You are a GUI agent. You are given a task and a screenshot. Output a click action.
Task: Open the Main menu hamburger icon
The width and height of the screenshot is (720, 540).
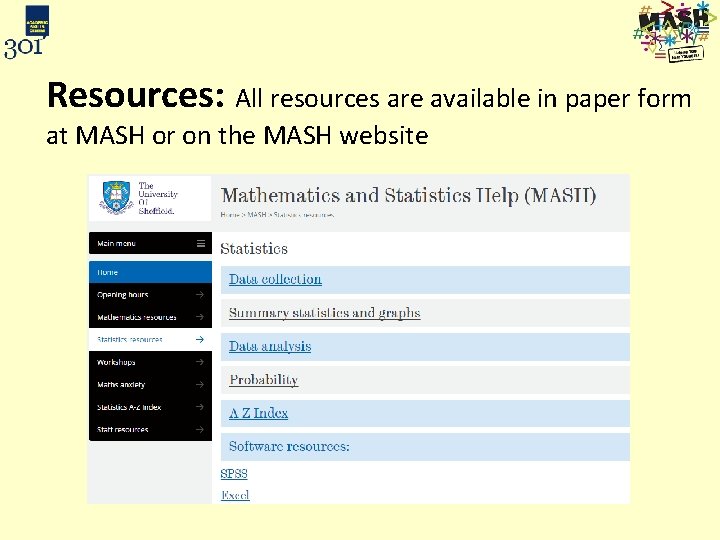coord(201,243)
